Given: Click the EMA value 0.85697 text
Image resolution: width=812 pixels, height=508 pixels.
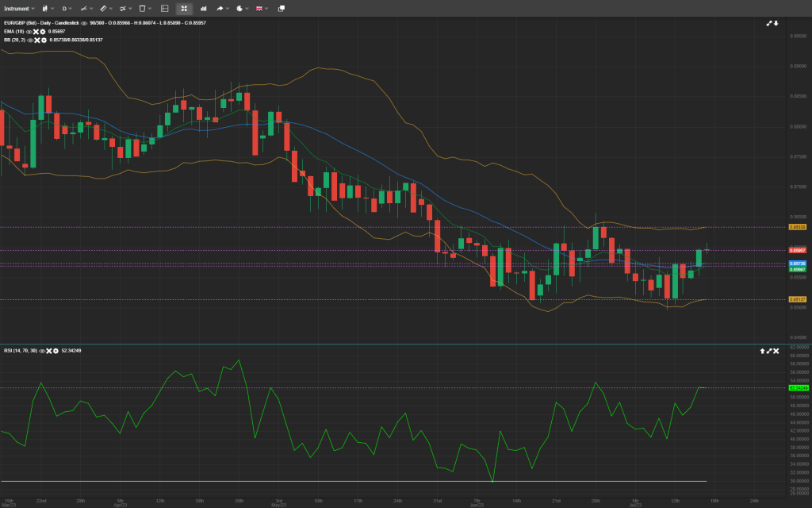Looking at the screenshot, I should coord(56,32).
